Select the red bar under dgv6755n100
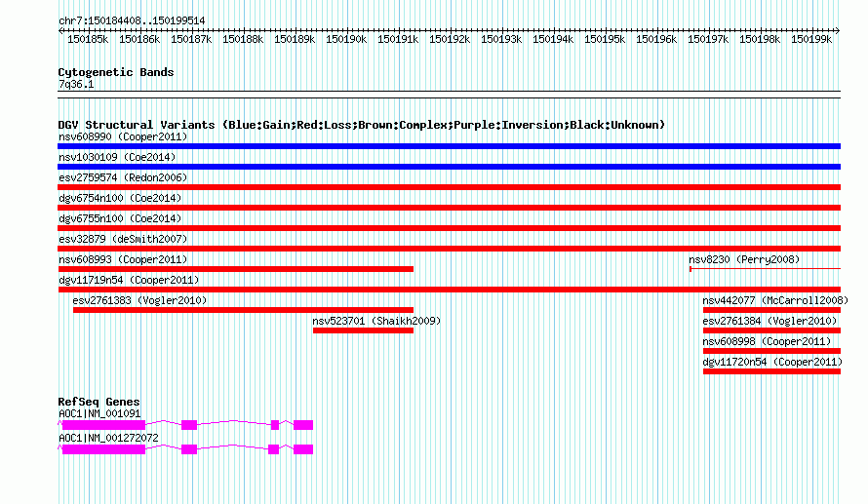868x504 pixels. point(449,228)
